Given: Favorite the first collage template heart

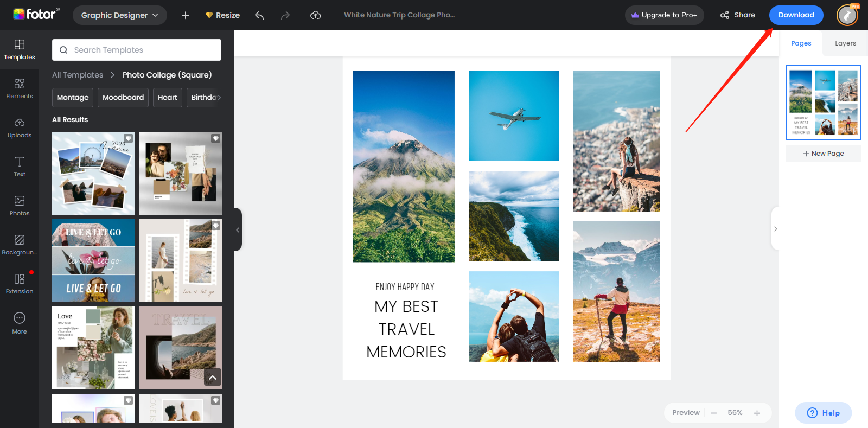Looking at the screenshot, I should (x=129, y=138).
